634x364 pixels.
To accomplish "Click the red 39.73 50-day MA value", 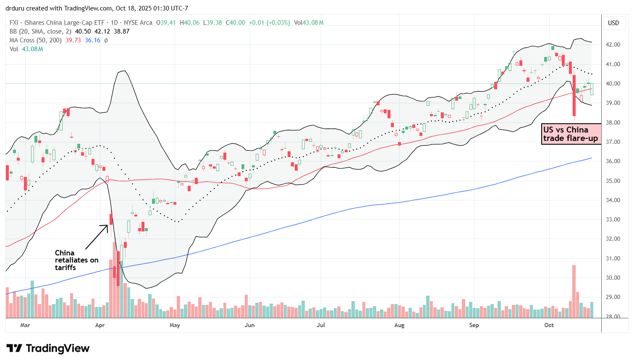I will point(73,40).
